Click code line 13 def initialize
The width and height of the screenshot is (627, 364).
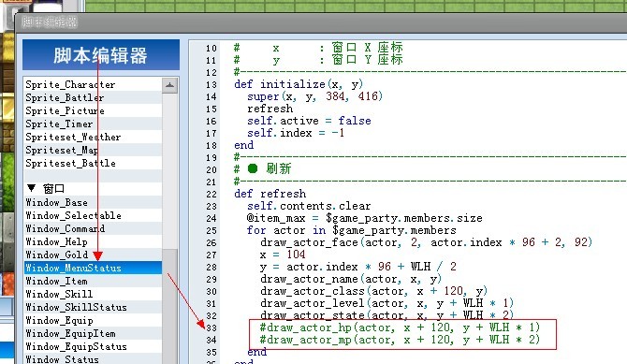tap(299, 84)
